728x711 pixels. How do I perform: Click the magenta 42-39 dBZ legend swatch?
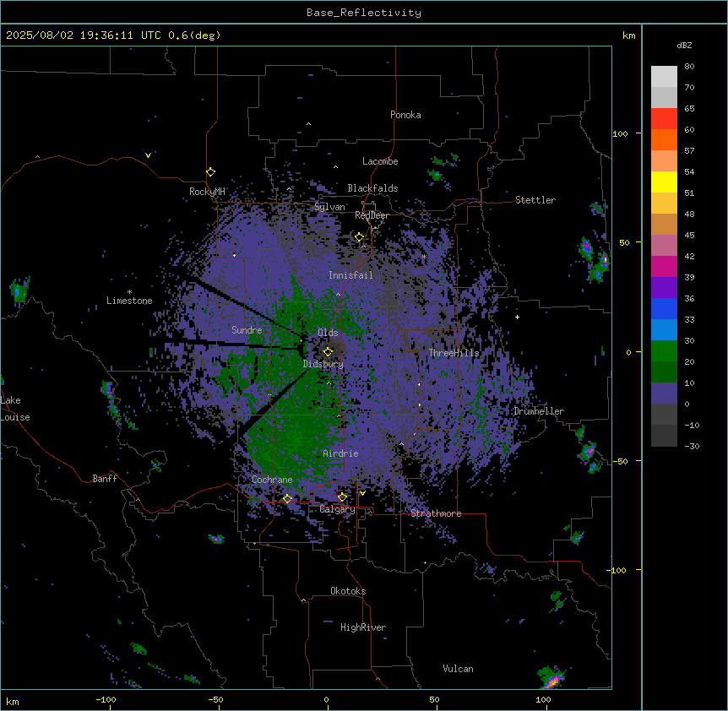(x=664, y=266)
